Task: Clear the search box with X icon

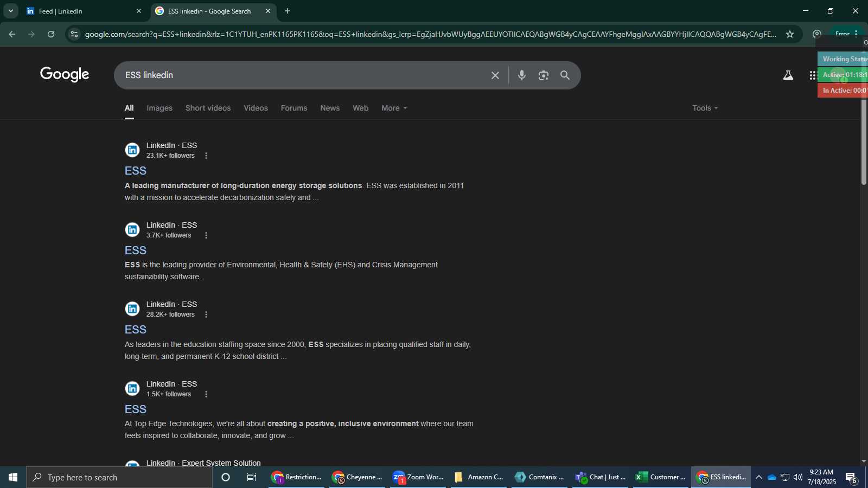Action: pos(495,75)
